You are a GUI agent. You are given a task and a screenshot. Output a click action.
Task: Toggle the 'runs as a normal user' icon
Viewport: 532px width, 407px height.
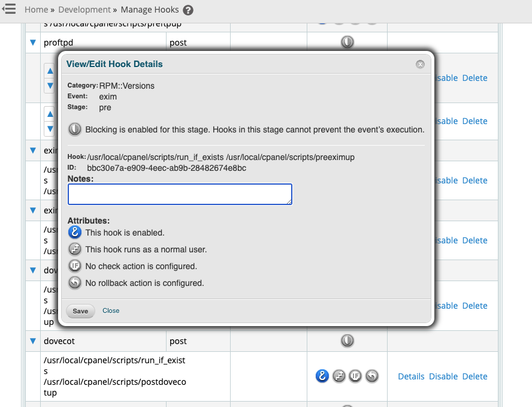75,249
